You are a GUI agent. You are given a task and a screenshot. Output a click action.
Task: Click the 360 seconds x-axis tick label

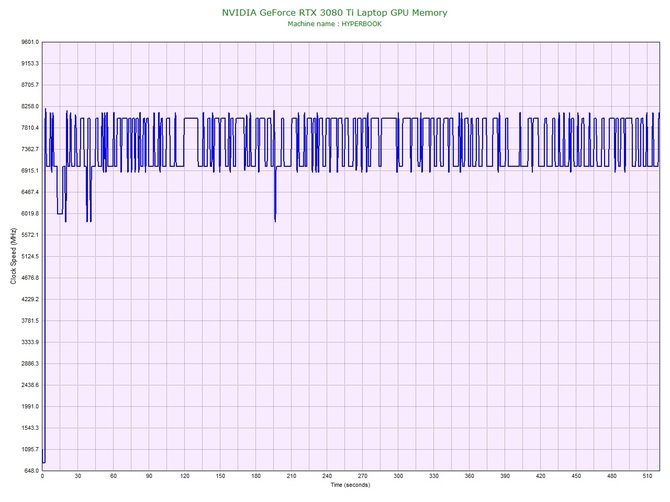point(469,476)
